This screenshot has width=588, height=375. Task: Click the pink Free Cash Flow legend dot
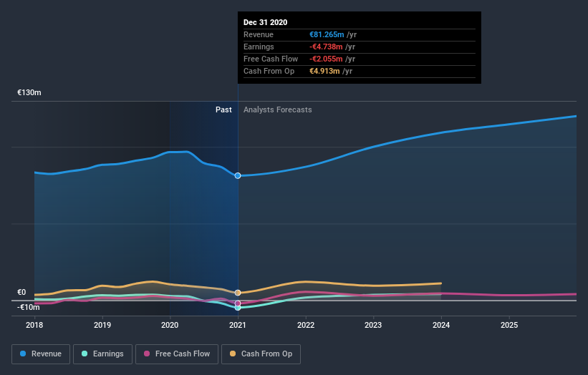tap(147, 354)
